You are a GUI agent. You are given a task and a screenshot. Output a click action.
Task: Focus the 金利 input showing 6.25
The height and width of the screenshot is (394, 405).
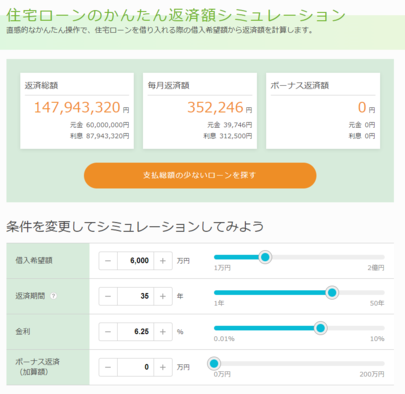135,332
